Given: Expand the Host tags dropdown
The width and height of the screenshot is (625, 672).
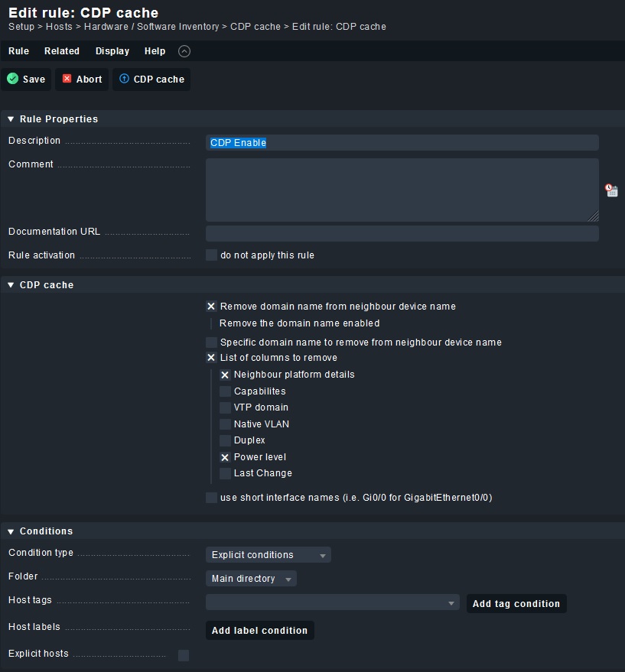Looking at the screenshot, I should tap(333, 603).
